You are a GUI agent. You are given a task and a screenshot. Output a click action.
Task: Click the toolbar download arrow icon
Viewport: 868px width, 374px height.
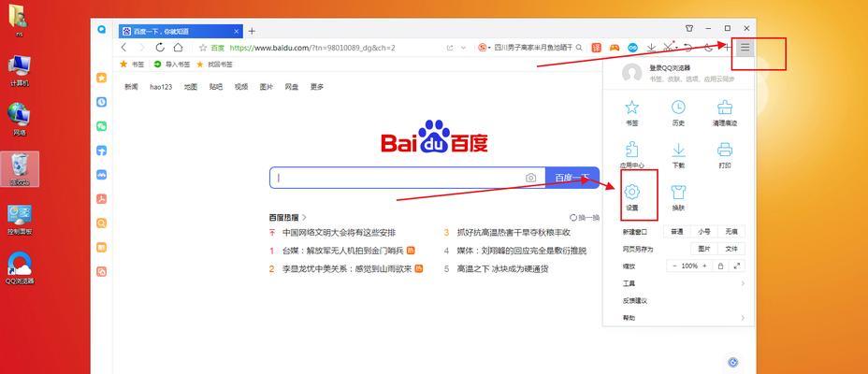tap(651, 48)
